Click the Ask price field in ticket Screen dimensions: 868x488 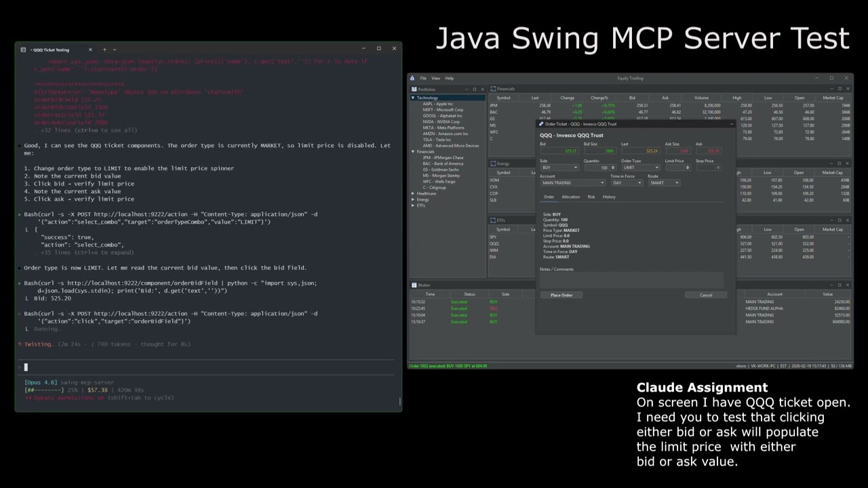click(708, 150)
